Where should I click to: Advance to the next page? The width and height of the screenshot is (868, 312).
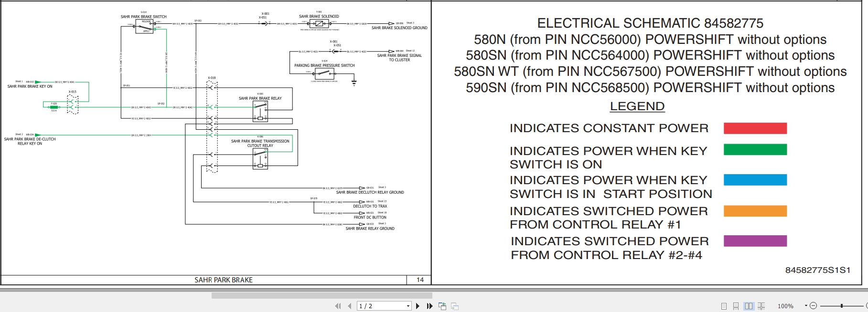(x=418, y=306)
